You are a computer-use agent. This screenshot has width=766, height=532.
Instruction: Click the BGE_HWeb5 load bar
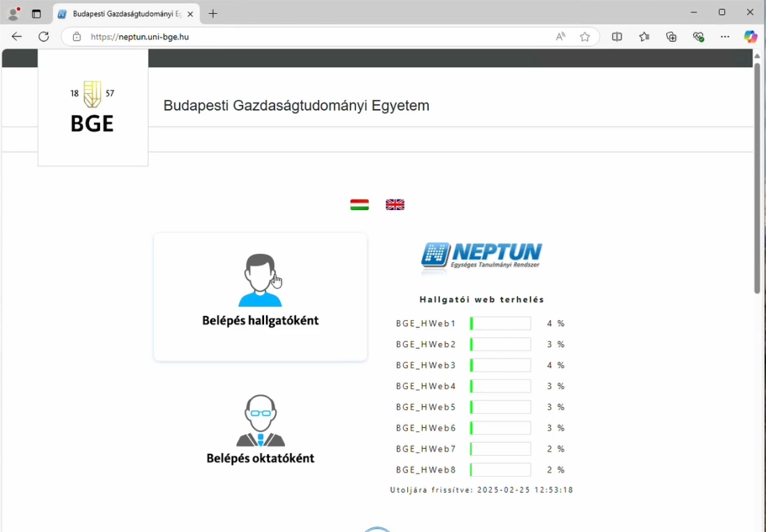501,407
